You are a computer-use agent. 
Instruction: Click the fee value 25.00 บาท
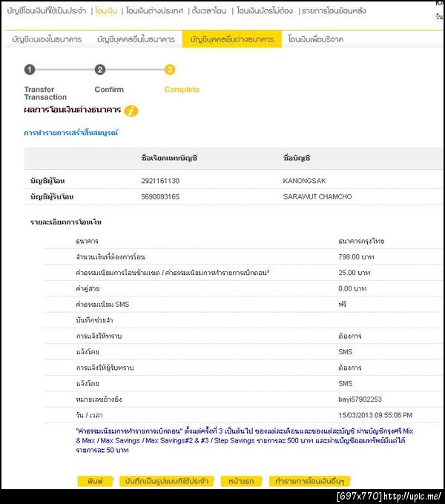pyautogui.click(x=354, y=273)
